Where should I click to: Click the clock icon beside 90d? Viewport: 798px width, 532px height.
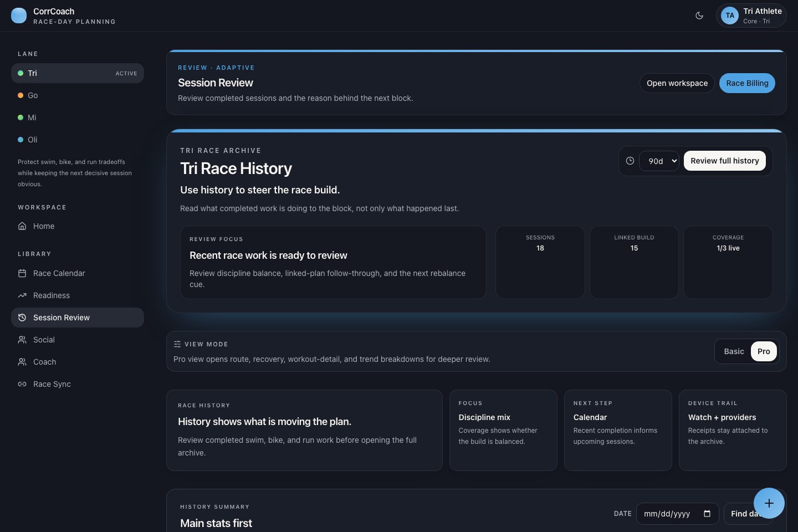click(630, 161)
